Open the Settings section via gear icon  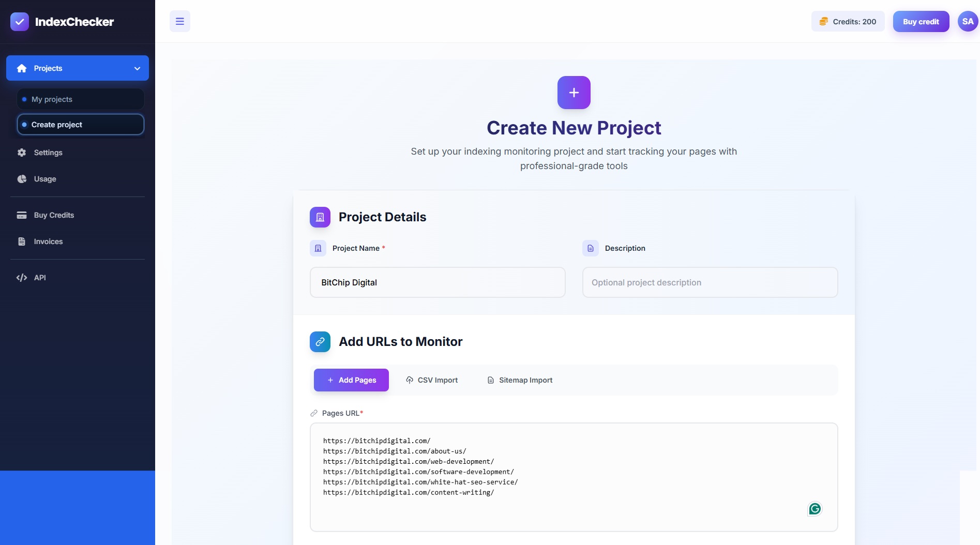pos(21,153)
